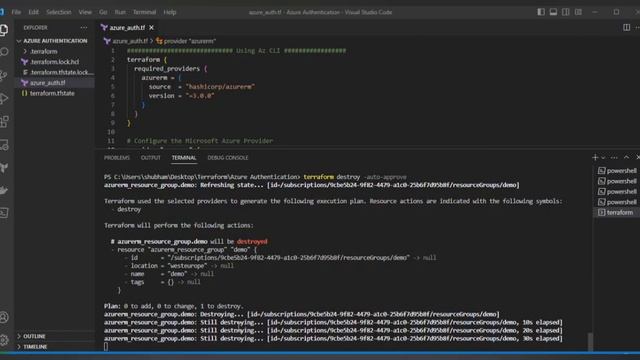Open the Accounts menu icon
Image resolution: width=640 pixels, height=360 pixels.
[4, 317]
